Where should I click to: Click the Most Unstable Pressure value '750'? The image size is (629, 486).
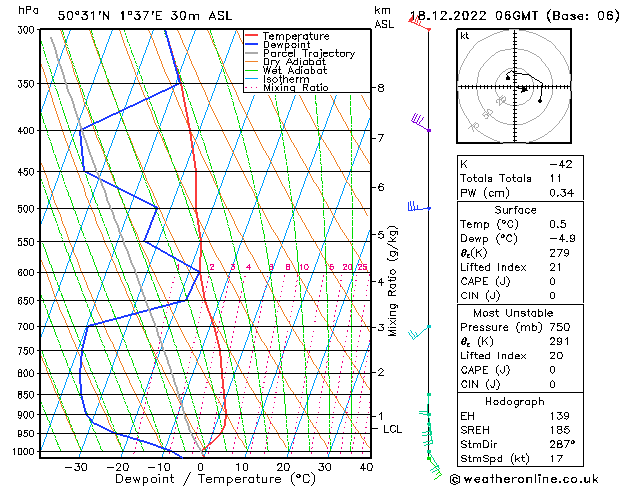(560, 327)
